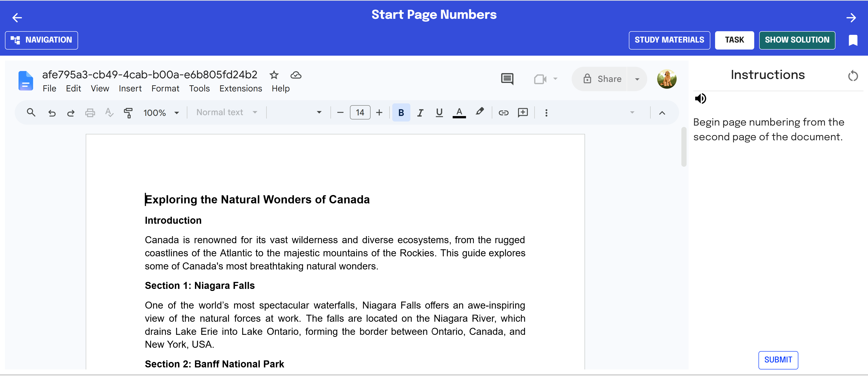Click the insert link icon
The width and height of the screenshot is (868, 376).
[x=503, y=112]
